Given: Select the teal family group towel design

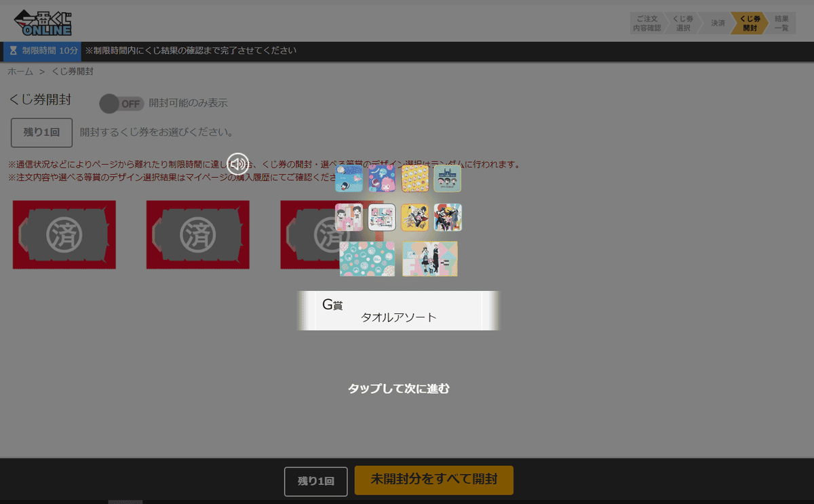Looking at the screenshot, I should (447, 179).
